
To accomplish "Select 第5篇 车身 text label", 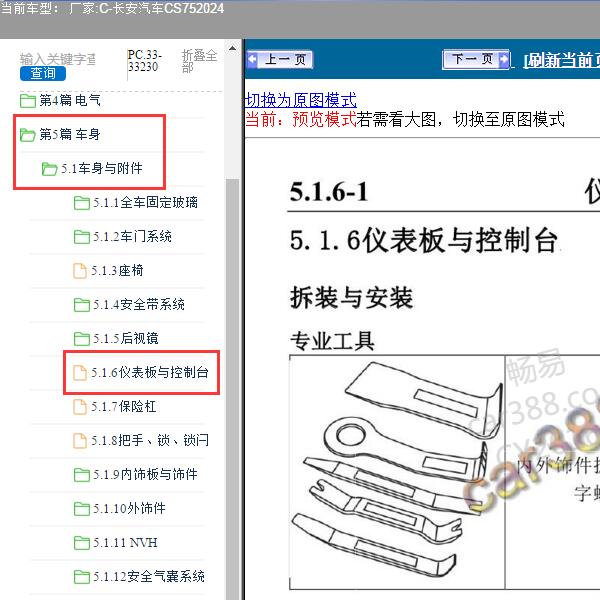I will (x=70, y=135).
